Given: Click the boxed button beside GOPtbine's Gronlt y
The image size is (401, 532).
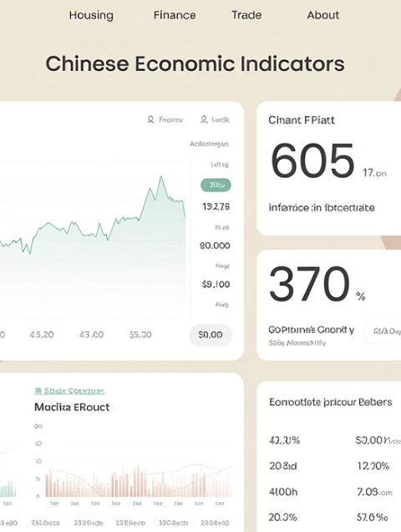Looking at the screenshot, I should point(383,331).
